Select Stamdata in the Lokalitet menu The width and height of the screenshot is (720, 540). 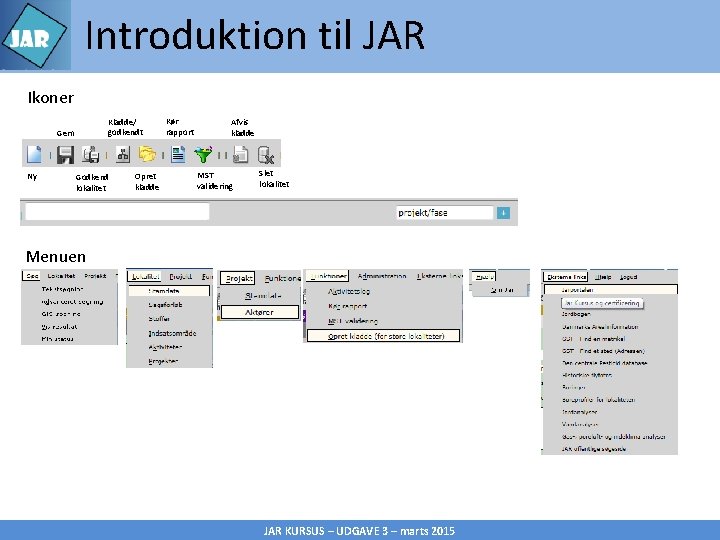click(x=169, y=291)
